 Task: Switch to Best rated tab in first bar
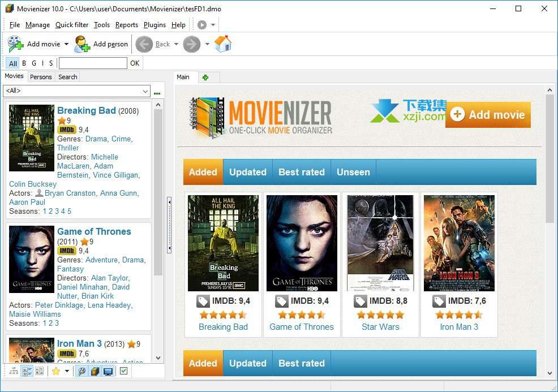(302, 172)
